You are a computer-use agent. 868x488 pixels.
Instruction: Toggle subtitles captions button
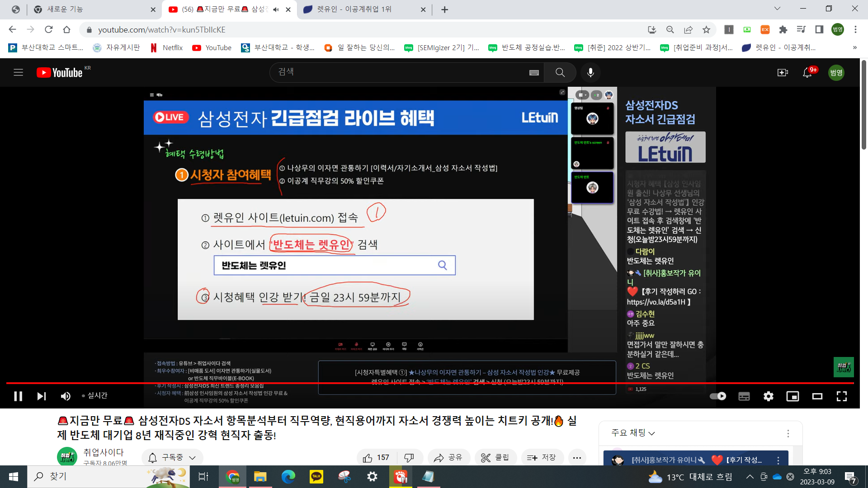(744, 396)
